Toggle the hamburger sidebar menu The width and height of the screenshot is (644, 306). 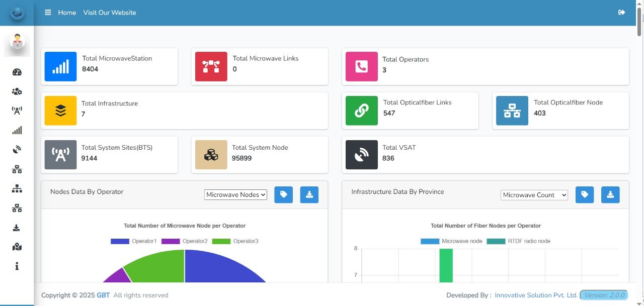coord(48,13)
